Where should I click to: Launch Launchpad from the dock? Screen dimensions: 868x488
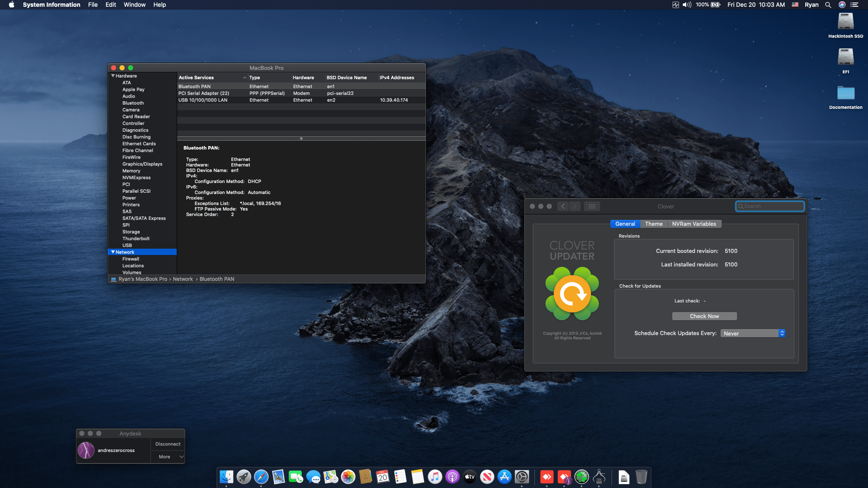click(x=244, y=477)
